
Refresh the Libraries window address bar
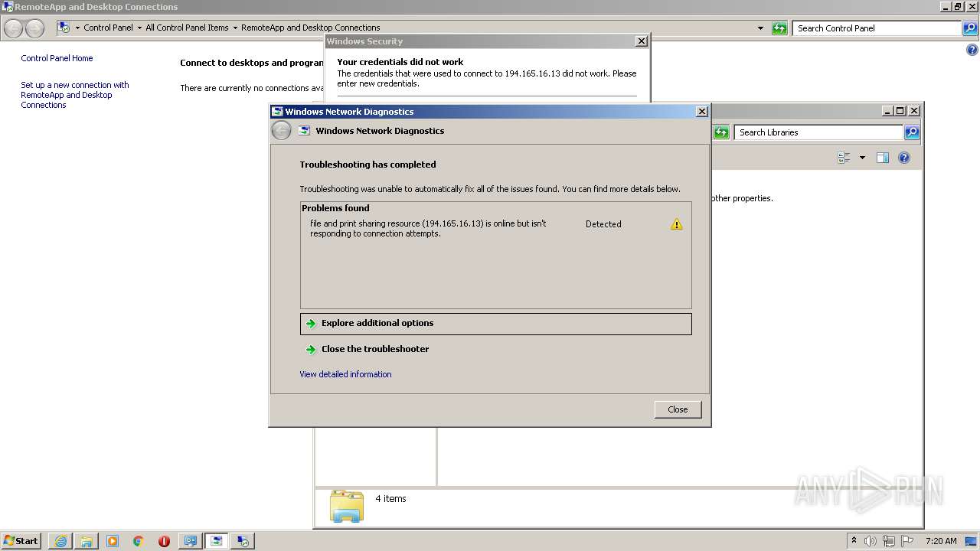pos(721,132)
